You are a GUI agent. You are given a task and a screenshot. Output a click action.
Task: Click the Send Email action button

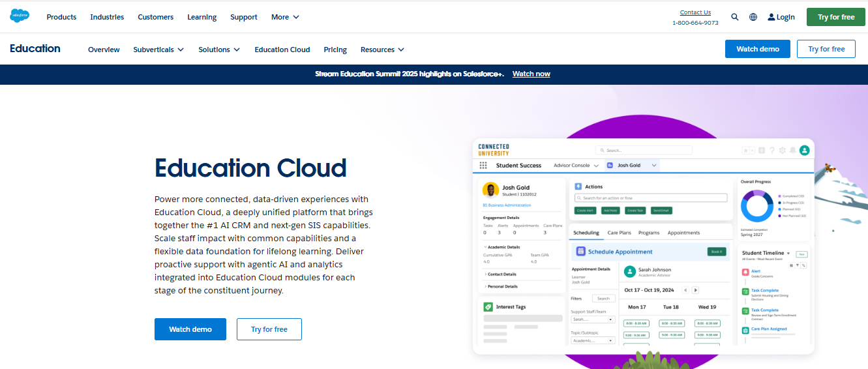coord(661,211)
